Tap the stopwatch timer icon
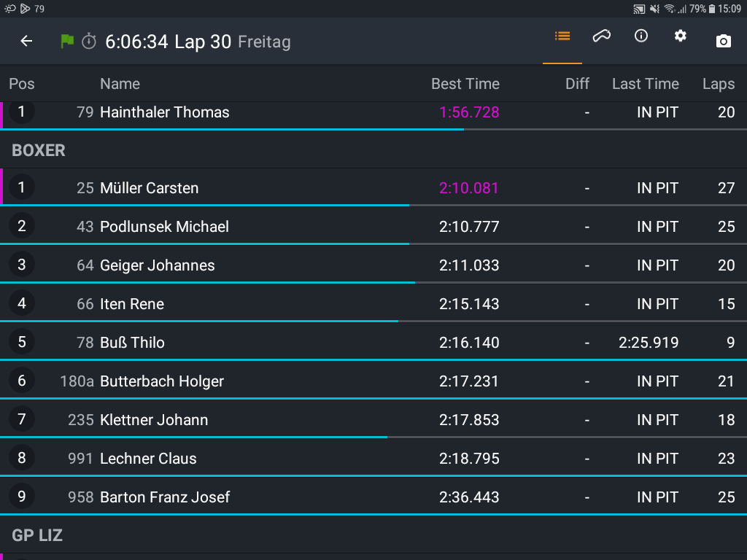The height and width of the screenshot is (560, 747). tap(89, 42)
